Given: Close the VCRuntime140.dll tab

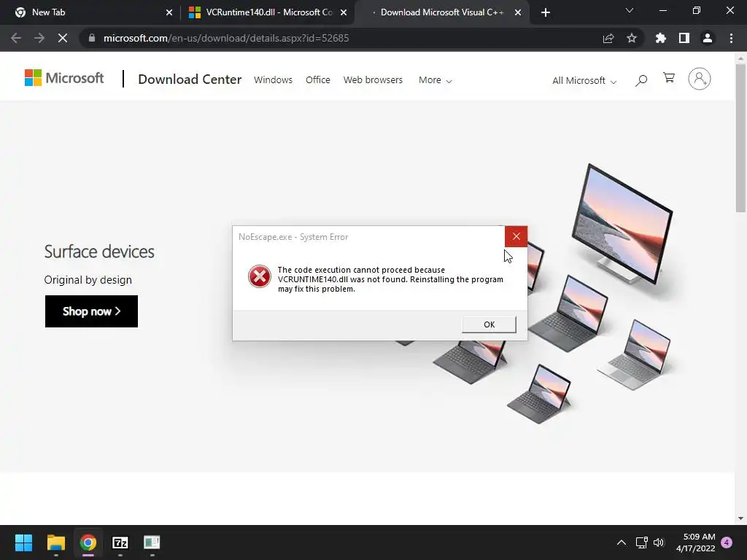Looking at the screenshot, I should [x=344, y=12].
